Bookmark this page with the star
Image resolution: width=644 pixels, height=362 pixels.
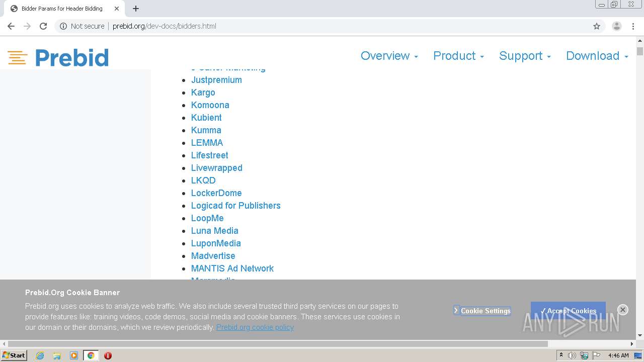[597, 26]
